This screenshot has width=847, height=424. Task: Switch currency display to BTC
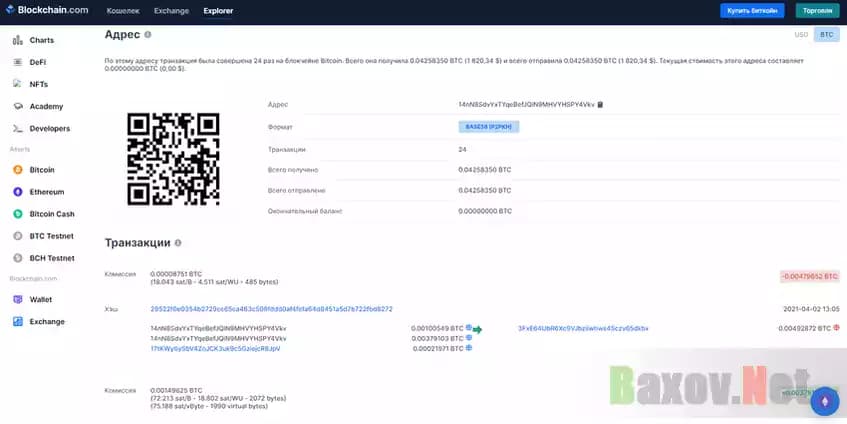tap(826, 34)
